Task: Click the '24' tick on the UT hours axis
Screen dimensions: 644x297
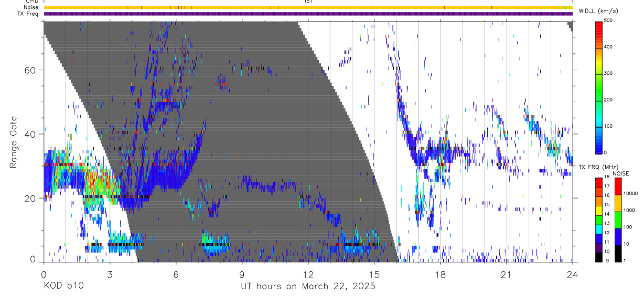Action: tap(573, 274)
